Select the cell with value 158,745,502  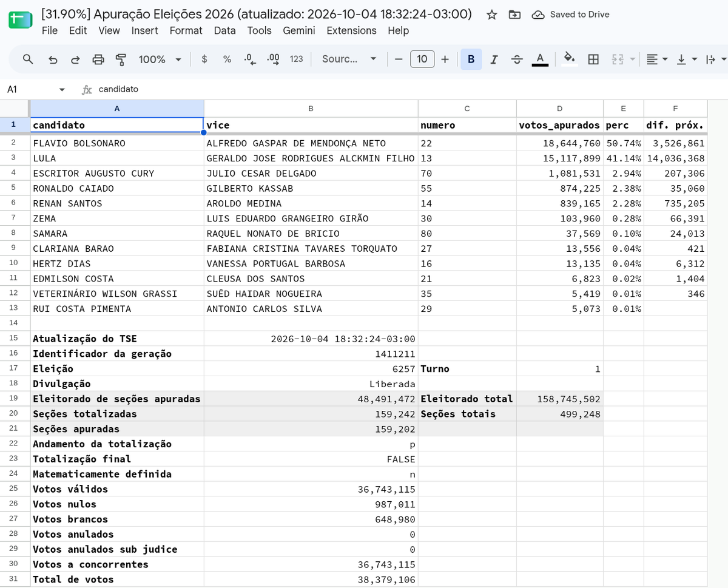[x=559, y=399]
